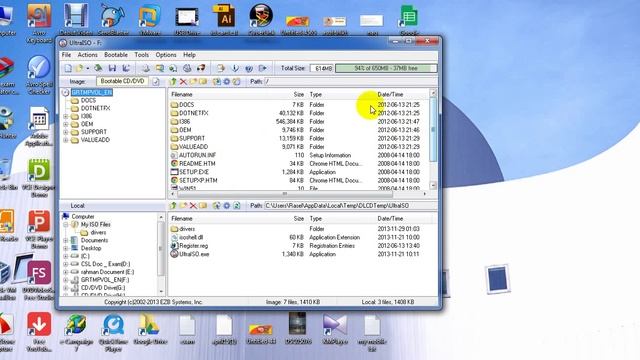Click the red Delete icon in image toolbar
This screenshot has width=640, height=360.
183,82
